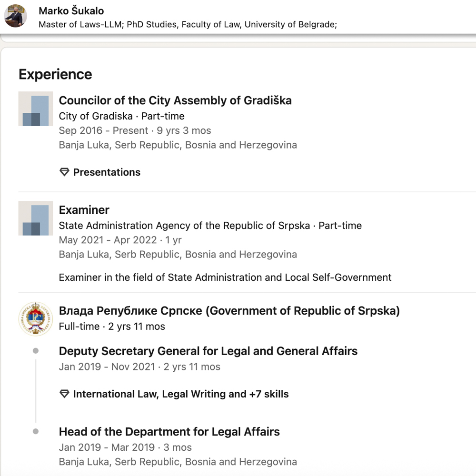Viewport: 476px width, 476px height.
Task: Click the City of Gradiska · Part-time line
Action: [x=121, y=116]
